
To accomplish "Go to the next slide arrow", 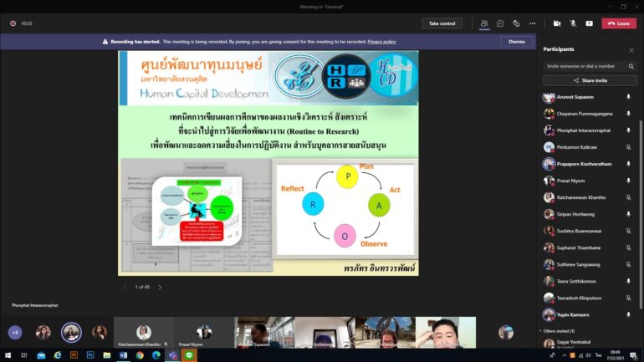I will (x=161, y=288).
